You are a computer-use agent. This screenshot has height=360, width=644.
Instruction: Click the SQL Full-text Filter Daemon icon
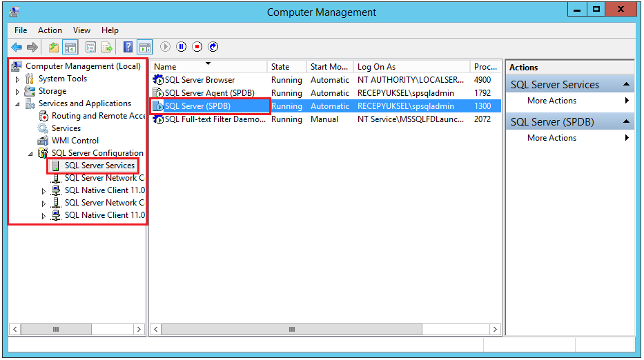point(158,119)
